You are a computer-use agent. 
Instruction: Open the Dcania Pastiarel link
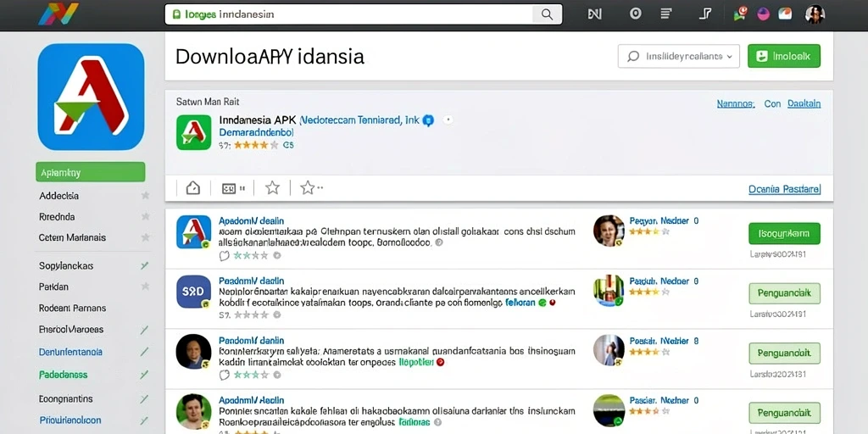(784, 189)
